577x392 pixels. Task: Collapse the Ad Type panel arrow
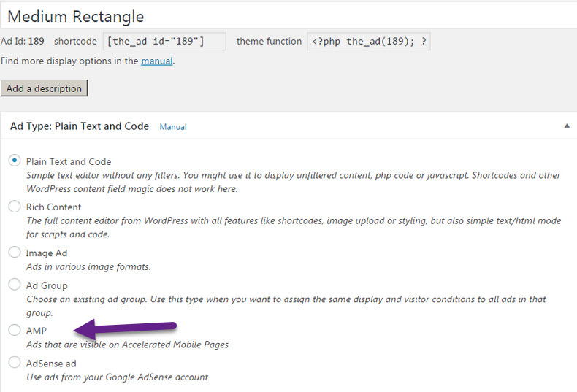(x=567, y=126)
